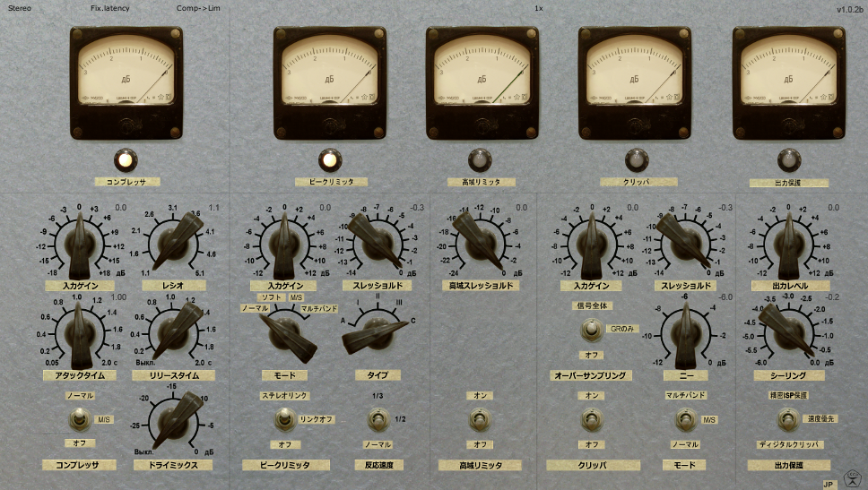Click the 出力保護 VU meter
Screen dimensions: 868x490
(789, 82)
